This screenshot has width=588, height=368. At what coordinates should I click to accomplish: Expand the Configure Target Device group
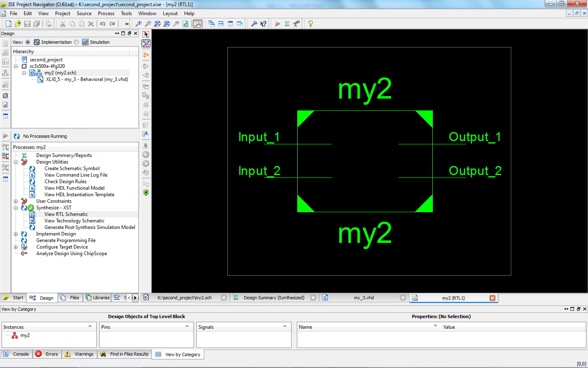click(16, 247)
